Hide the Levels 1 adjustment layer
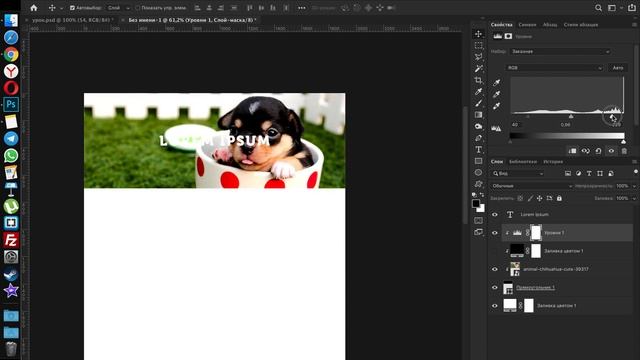 point(495,233)
